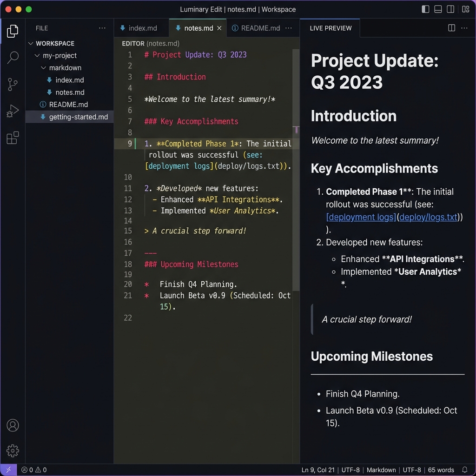Toggle the bottom panel layout icon
476x476 pixels.
point(438,9)
